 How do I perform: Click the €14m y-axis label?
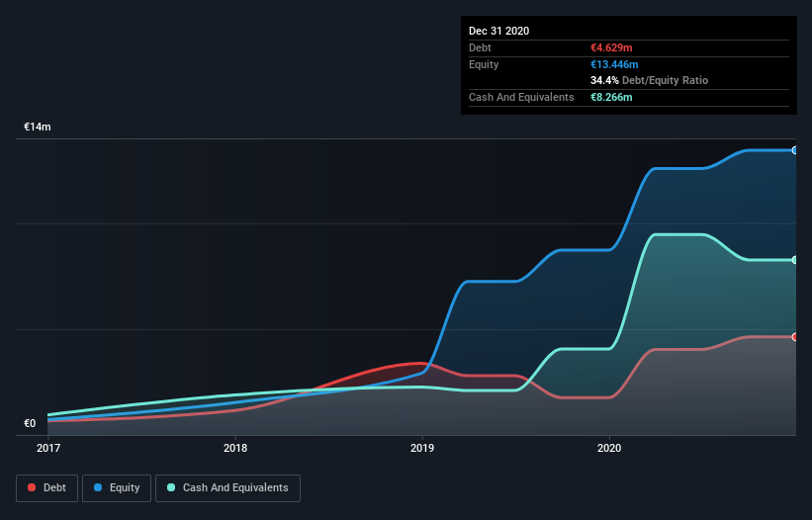pyautogui.click(x=38, y=127)
